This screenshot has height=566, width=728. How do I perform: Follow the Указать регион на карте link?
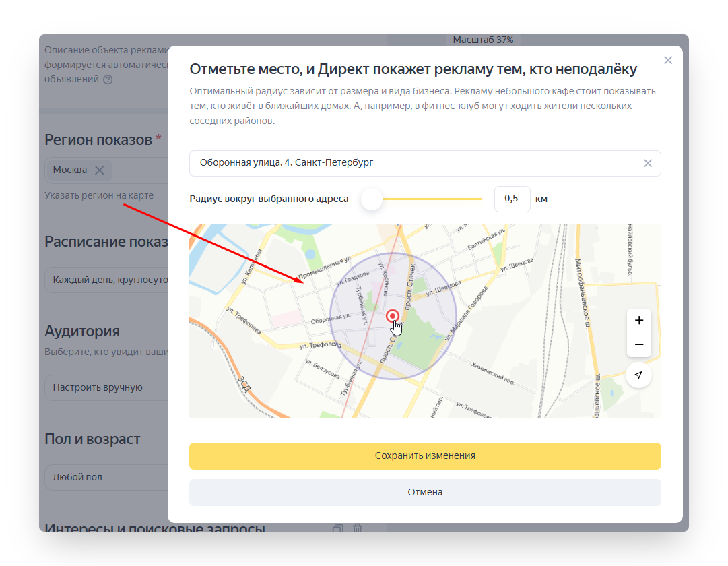coord(98,194)
